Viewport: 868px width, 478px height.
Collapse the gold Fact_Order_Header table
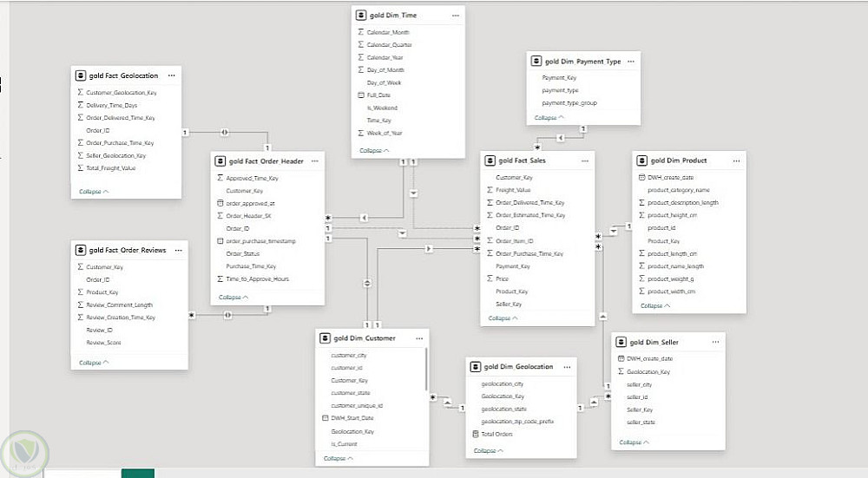(233, 297)
